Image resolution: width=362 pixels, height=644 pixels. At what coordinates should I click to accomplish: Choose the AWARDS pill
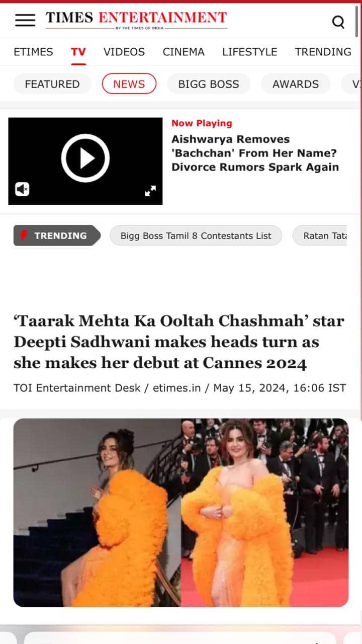296,84
